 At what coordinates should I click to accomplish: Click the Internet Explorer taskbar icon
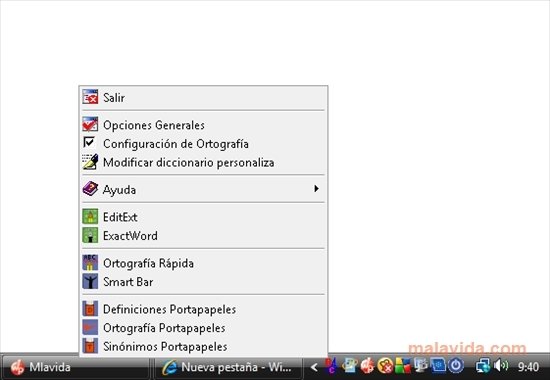(x=169, y=367)
